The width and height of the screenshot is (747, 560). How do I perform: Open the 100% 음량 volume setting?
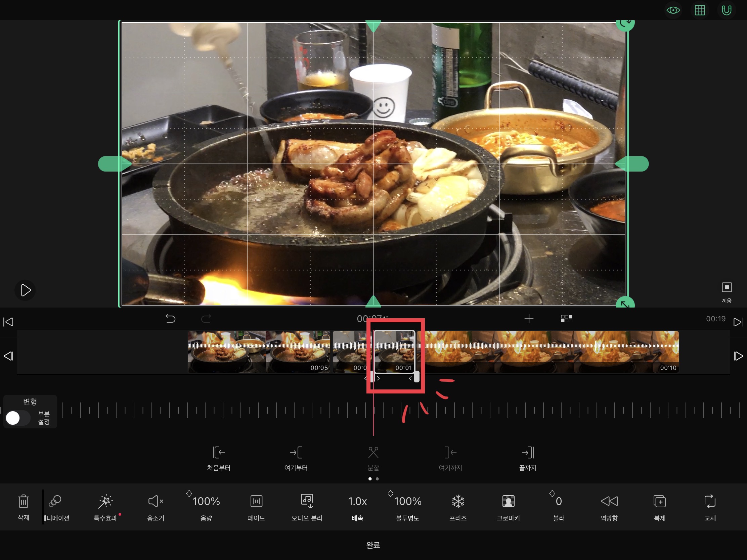pyautogui.click(x=206, y=502)
